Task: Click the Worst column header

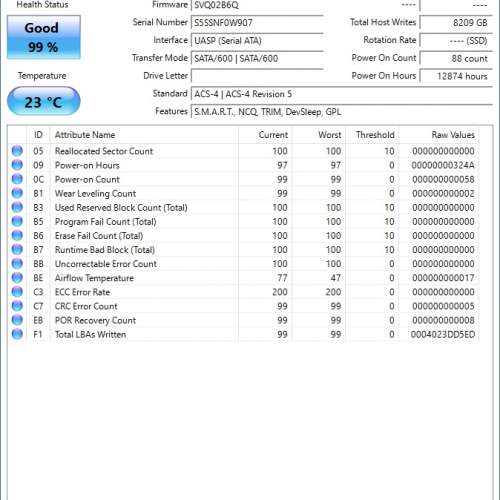Action: 319,135
